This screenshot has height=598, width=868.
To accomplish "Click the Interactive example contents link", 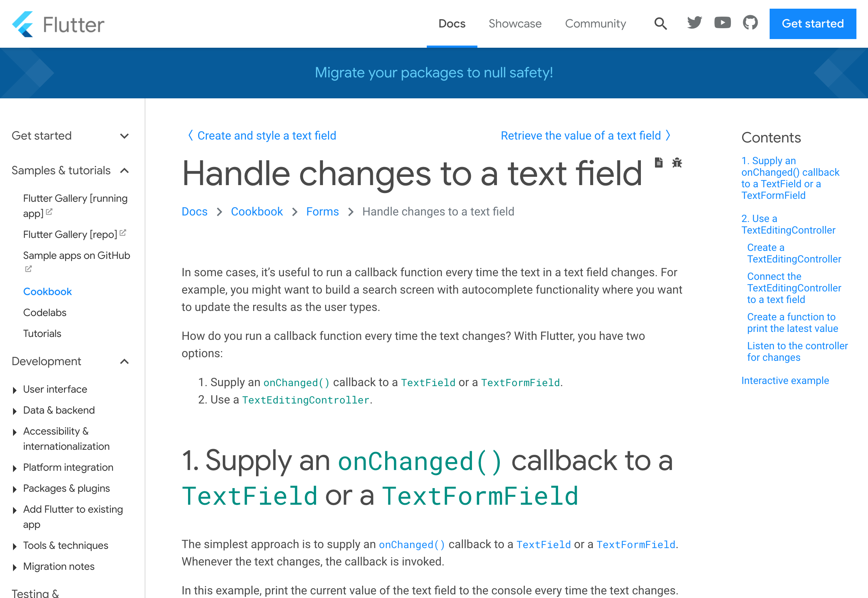I will click(x=785, y=380).
